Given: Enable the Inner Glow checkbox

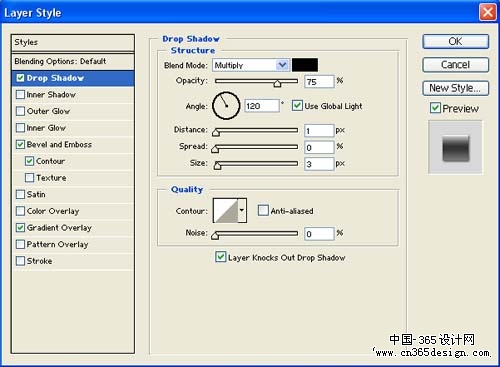Looking at the screenshot, I should (20, 128).
